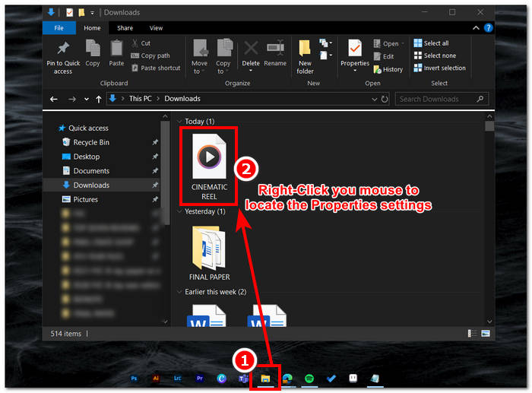Click Open in the Open group

(389, 43)
